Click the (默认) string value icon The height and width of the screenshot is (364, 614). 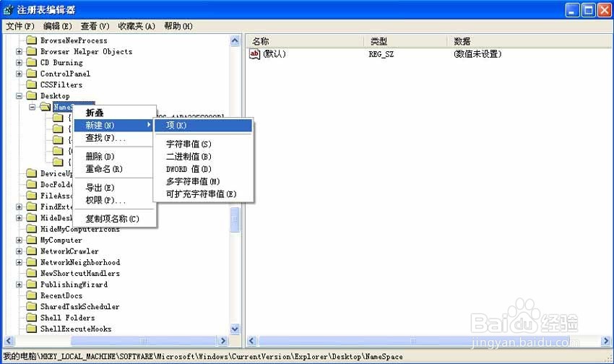click(x=254, y=54)
